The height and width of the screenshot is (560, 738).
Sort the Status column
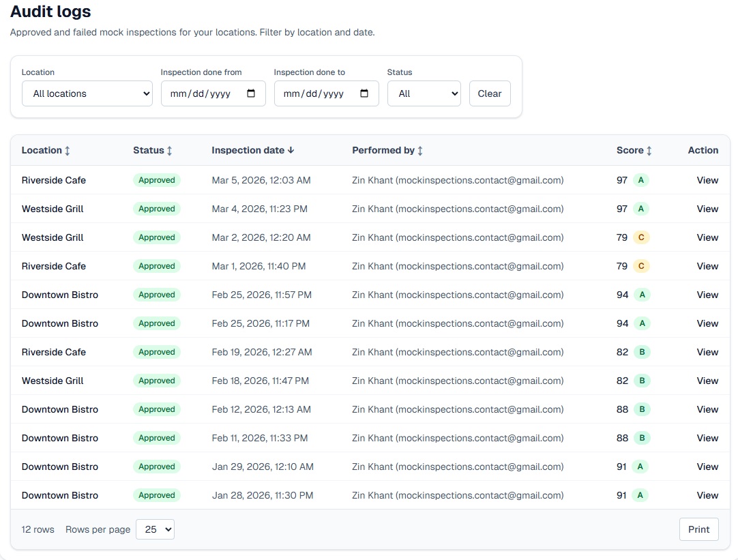click(x=151, y=150)
